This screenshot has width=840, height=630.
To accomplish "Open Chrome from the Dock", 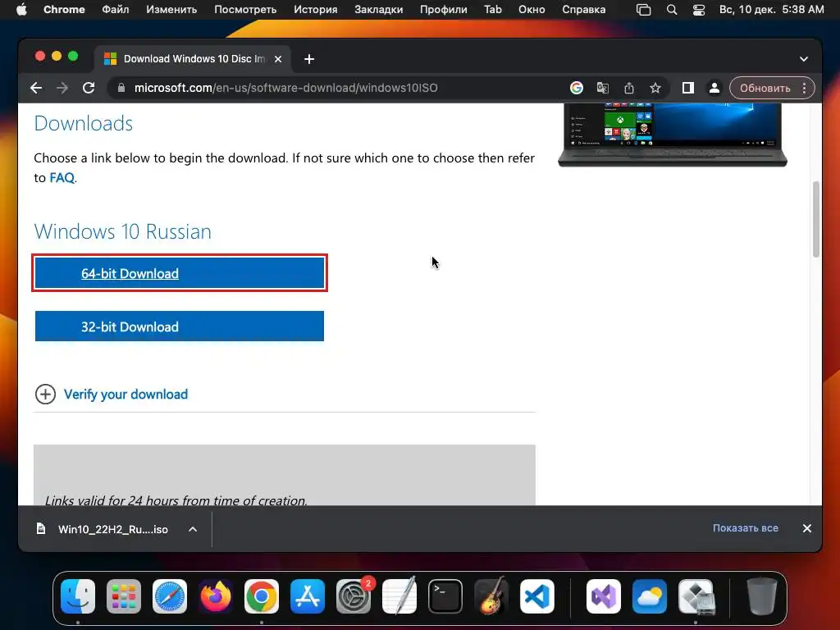I will tap(262, 596).
